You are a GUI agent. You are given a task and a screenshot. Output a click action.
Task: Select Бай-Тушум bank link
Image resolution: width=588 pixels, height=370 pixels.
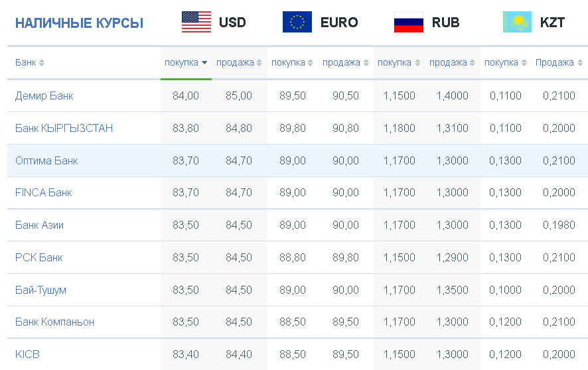pyautogui.click(x=40, y=290)
